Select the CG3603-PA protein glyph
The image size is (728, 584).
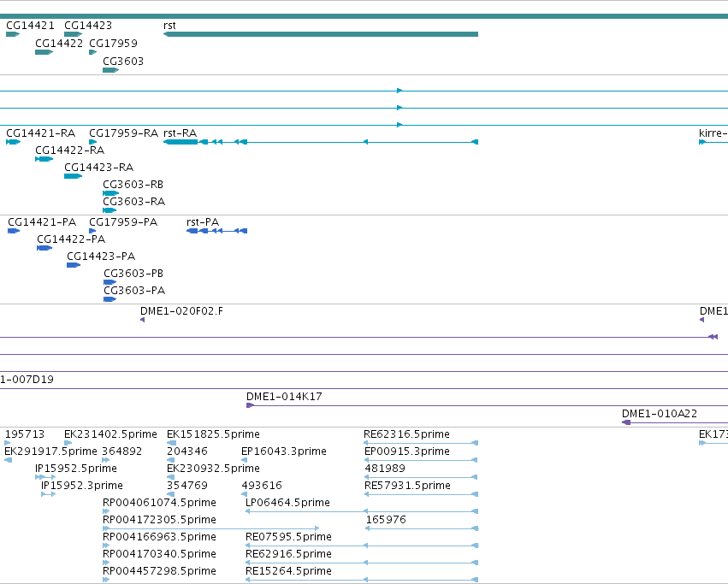click(x=110, y=299)
